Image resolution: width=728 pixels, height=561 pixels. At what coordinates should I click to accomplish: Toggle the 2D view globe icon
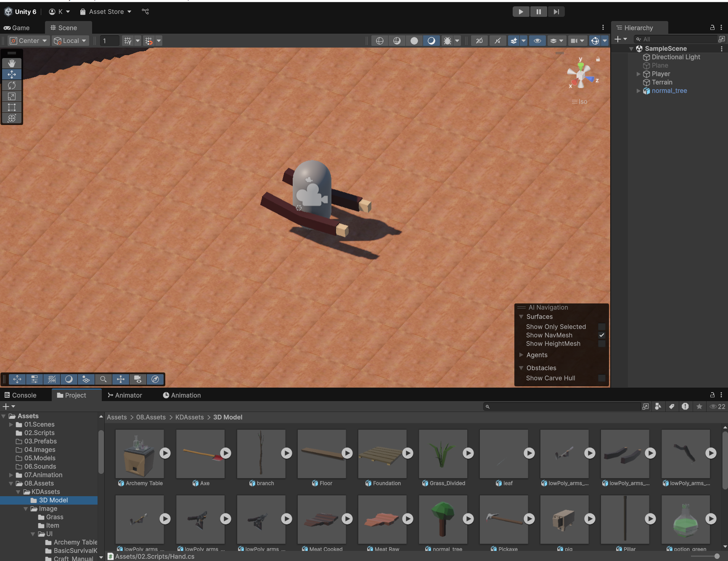[x=380, y=40]
